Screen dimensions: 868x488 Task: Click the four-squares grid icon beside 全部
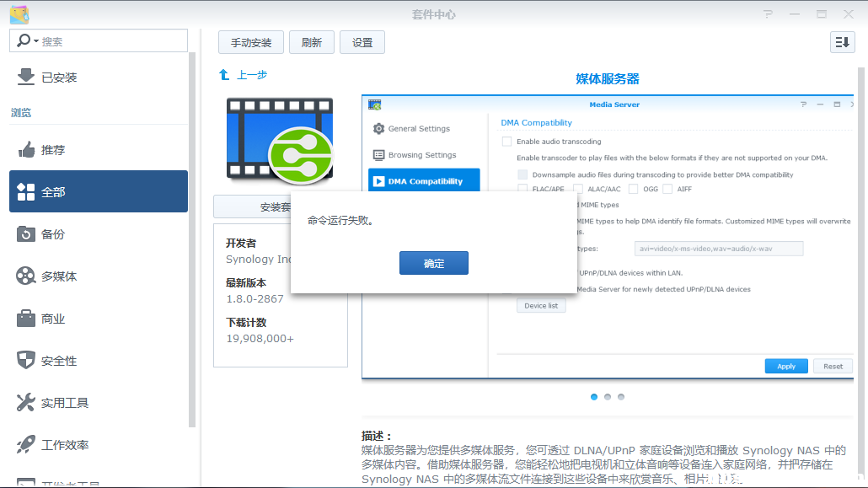25,191
